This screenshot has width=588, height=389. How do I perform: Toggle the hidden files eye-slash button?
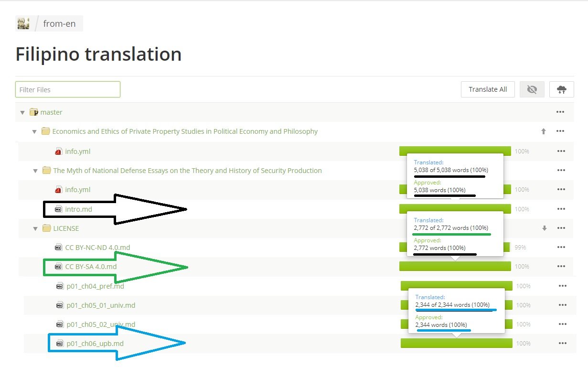[x=532, y=89]
